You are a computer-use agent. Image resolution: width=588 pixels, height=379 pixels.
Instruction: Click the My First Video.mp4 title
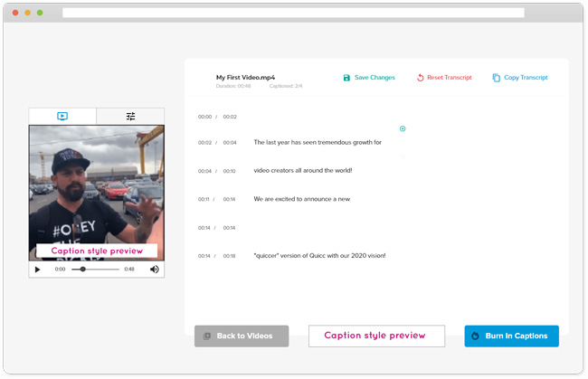pyautogui.click(x=245, y=78)
